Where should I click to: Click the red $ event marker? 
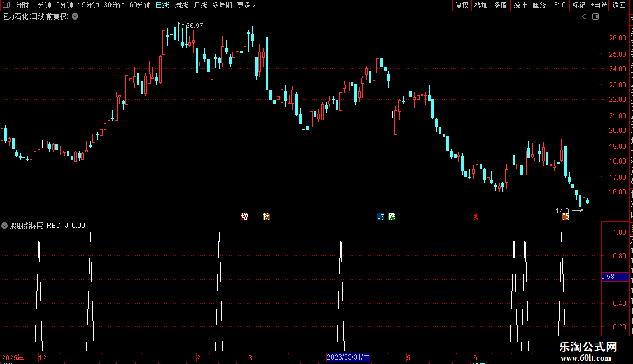(476, 217)
